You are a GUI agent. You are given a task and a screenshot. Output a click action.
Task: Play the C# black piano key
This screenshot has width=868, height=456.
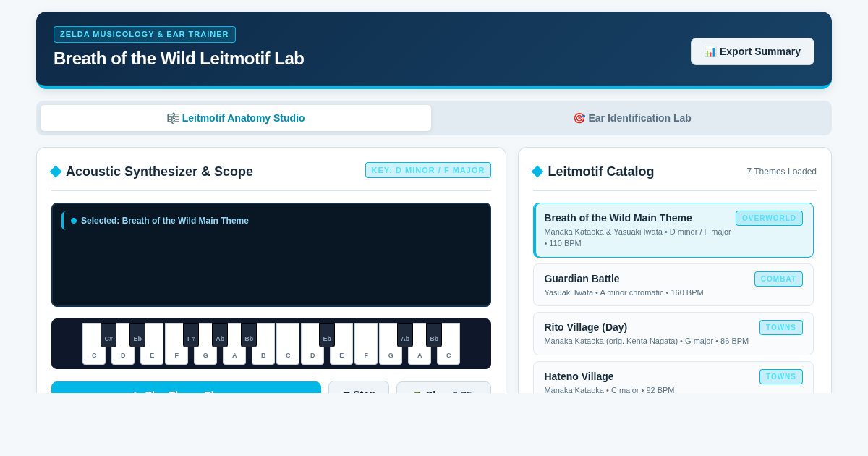(x=109, y=335)
